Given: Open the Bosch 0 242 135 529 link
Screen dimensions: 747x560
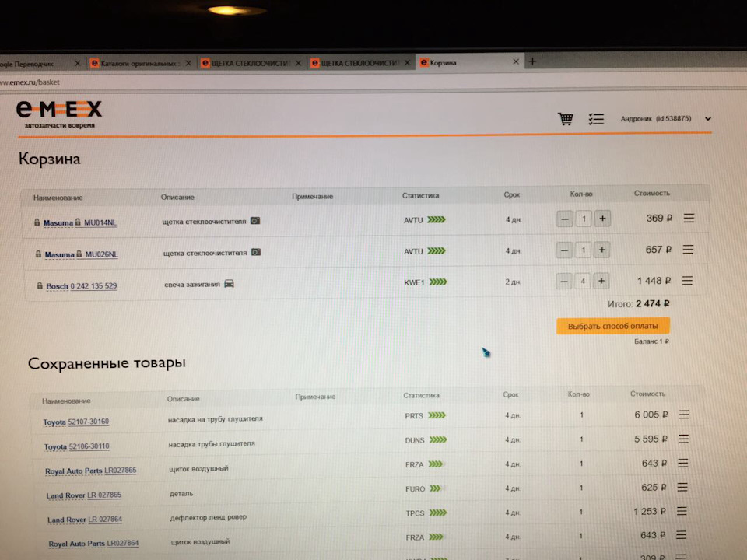Looking at the screenshot, I should click(82, 285).
